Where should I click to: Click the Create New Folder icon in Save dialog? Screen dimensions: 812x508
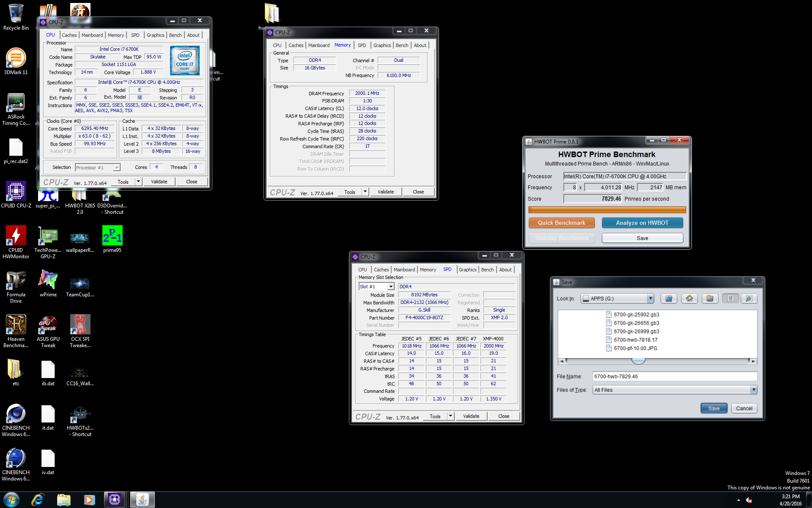[x=710, y=298]
